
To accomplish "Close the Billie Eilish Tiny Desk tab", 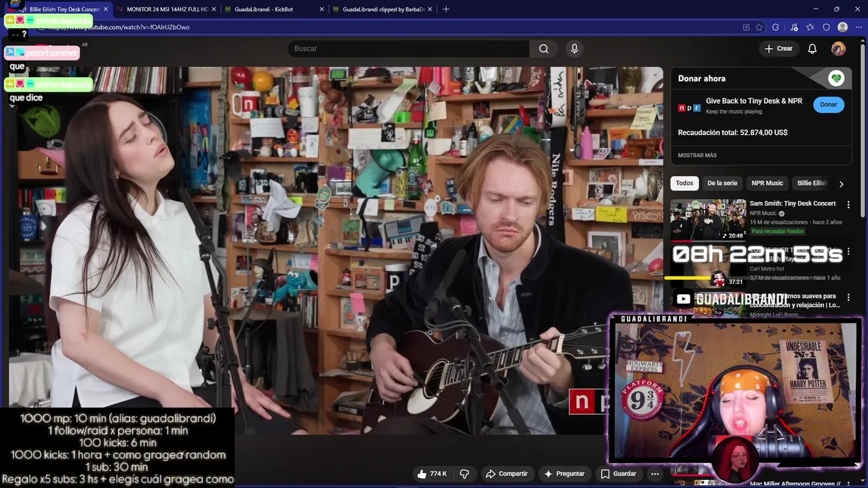I will pos(105,9).
